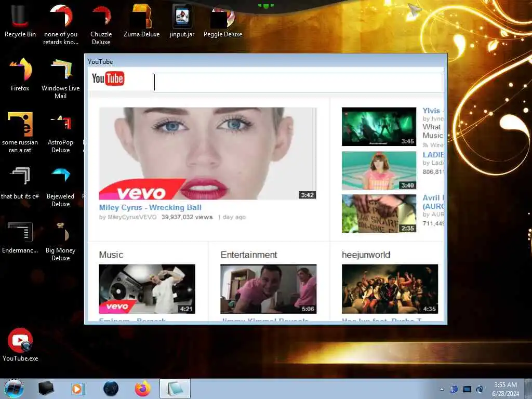Click the 'Miley Cyrus - Wrecking Ball' title link
This screenshot has height=399, width=532.
(x=150, y=207)
